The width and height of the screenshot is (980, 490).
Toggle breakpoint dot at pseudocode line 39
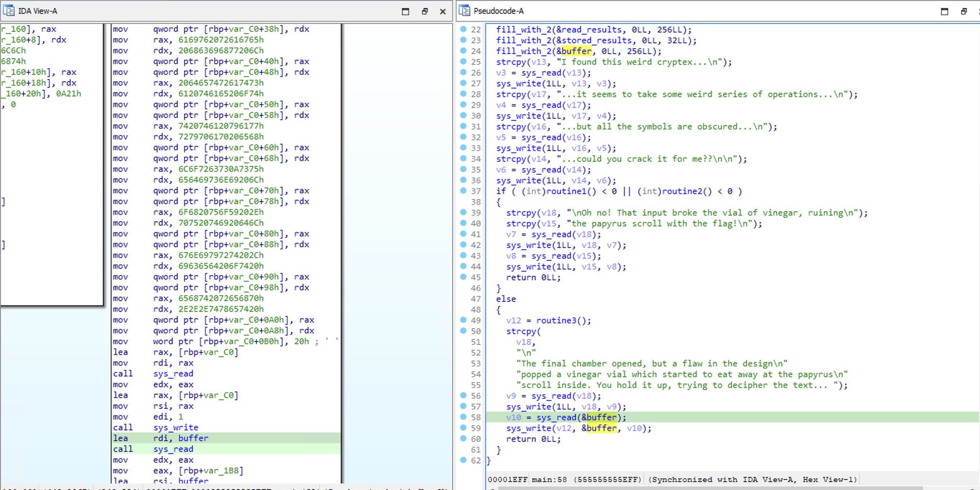click(463, 212)
